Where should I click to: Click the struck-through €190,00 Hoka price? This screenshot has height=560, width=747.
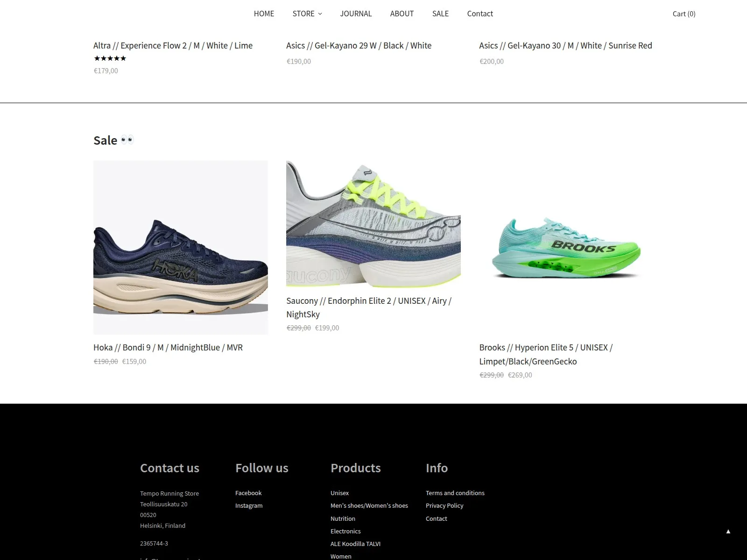(x=106, y=361)
